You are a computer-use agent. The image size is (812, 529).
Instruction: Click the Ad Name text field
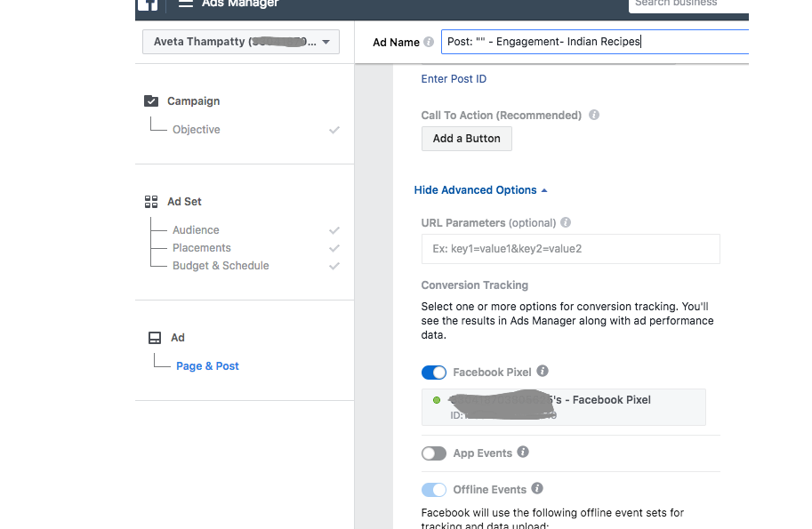pyautogui.click(x=594, y=42)
